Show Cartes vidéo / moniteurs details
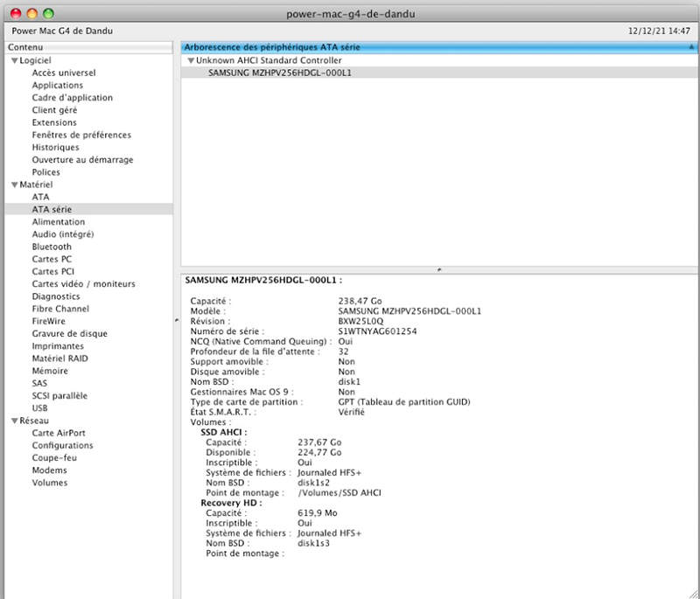The width and height of the screenshot is (700, 599). [x=83, y=284]
